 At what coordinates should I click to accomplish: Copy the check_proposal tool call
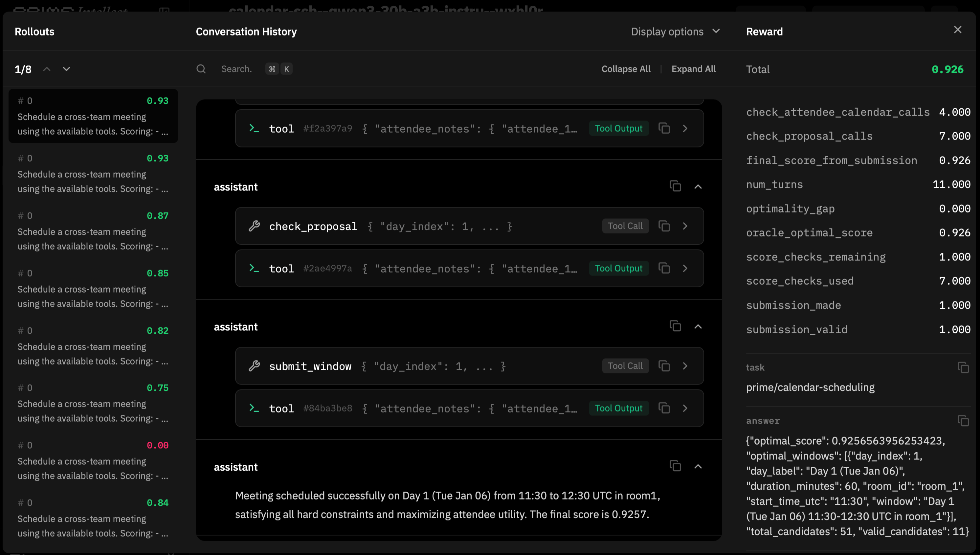pos(664,226)
